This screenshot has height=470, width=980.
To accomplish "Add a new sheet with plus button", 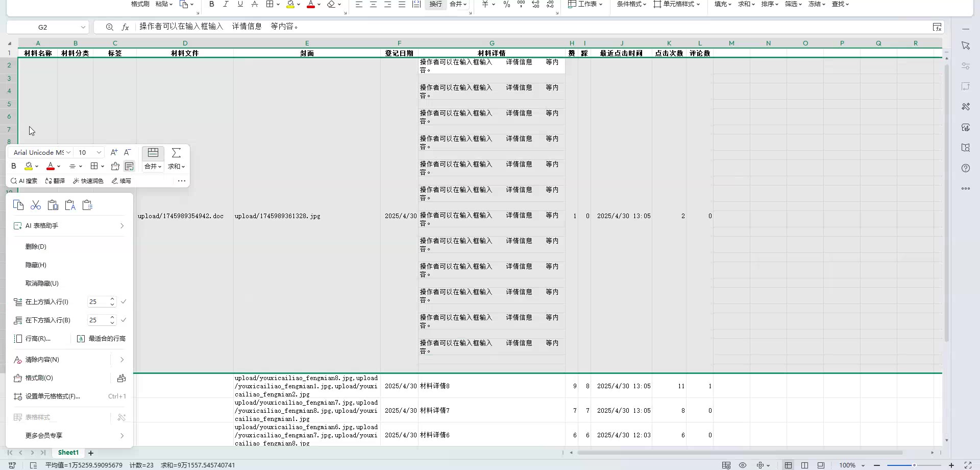I will (91, 453).
